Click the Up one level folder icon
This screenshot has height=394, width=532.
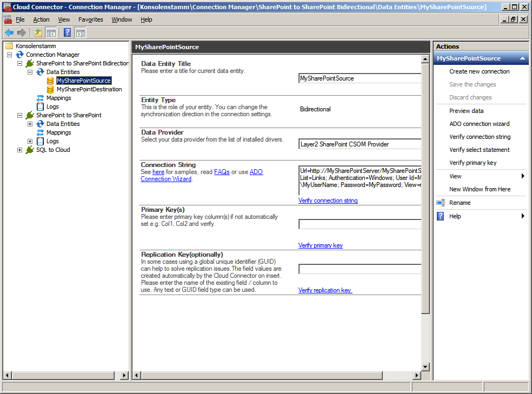coord(38,32)
